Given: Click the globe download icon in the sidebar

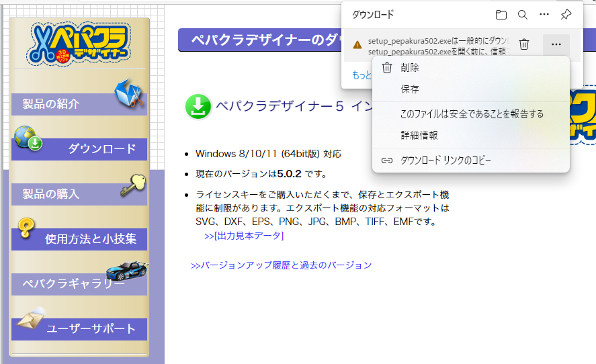Looking at the screenshot, I should tap(28, 138).
